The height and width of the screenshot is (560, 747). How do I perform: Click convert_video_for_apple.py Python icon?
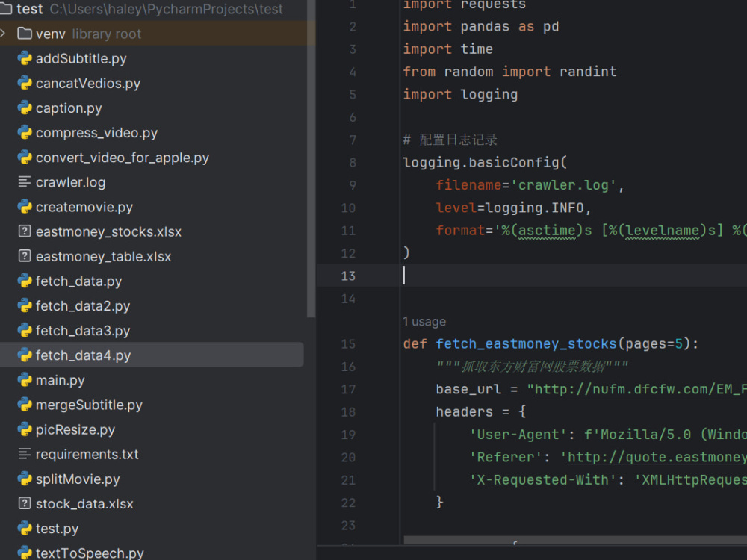tap(25, 157)
